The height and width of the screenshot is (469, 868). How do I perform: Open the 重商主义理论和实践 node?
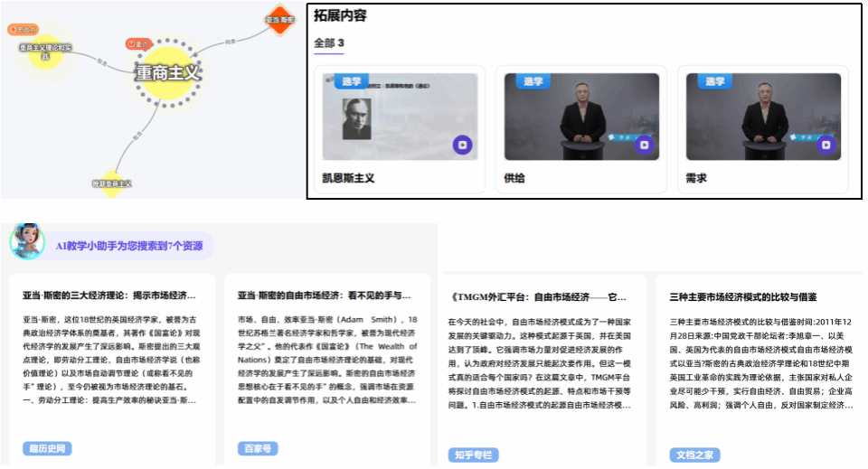click(x=46, y=52)
